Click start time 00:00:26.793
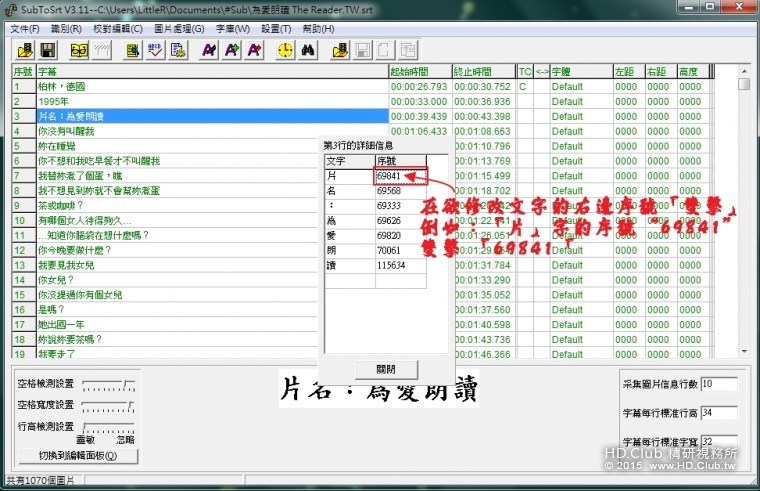This screenshot has width=760, height=491. (419, 87)
